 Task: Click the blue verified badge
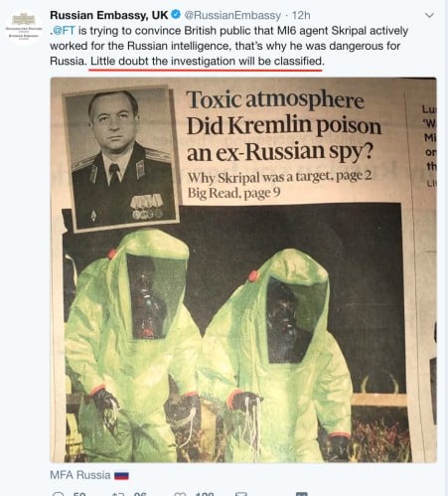tap(176, 15)
